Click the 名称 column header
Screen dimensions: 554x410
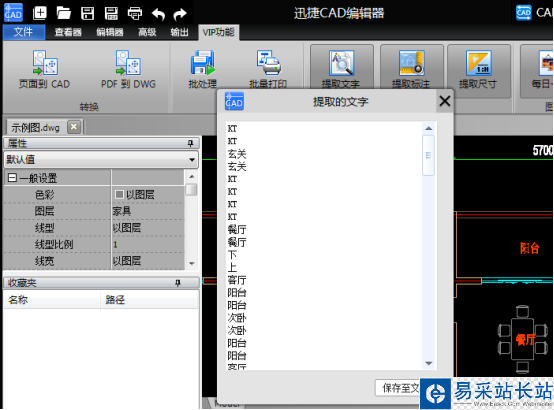(x=52, y=300)
